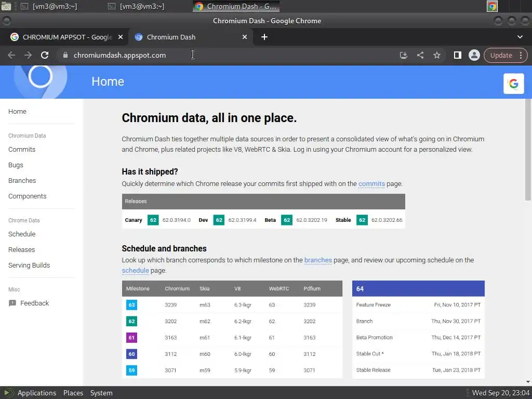The height and width of the screenshot is (399, 532).
Task: Click the V8 column header
Action: pos(237,289)
